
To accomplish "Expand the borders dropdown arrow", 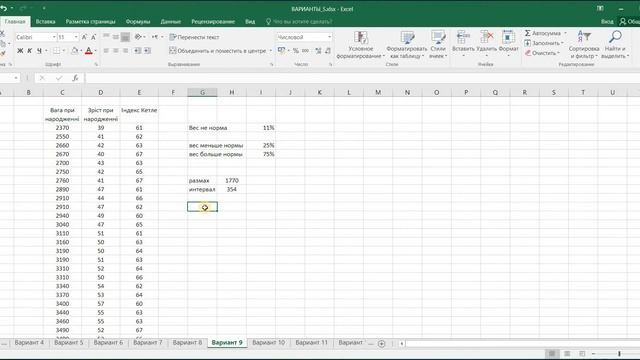I will click(x=64, y=51).
